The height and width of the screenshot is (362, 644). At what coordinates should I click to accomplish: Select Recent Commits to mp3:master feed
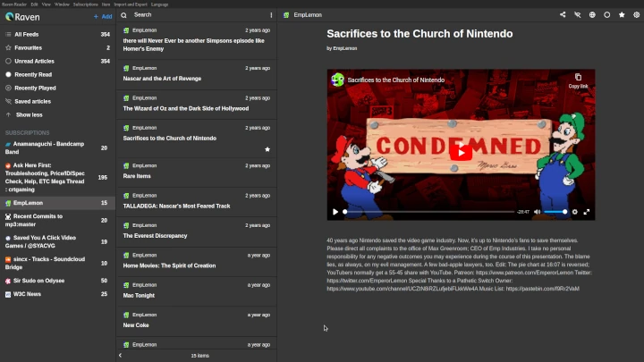click(x=57, y=221)
